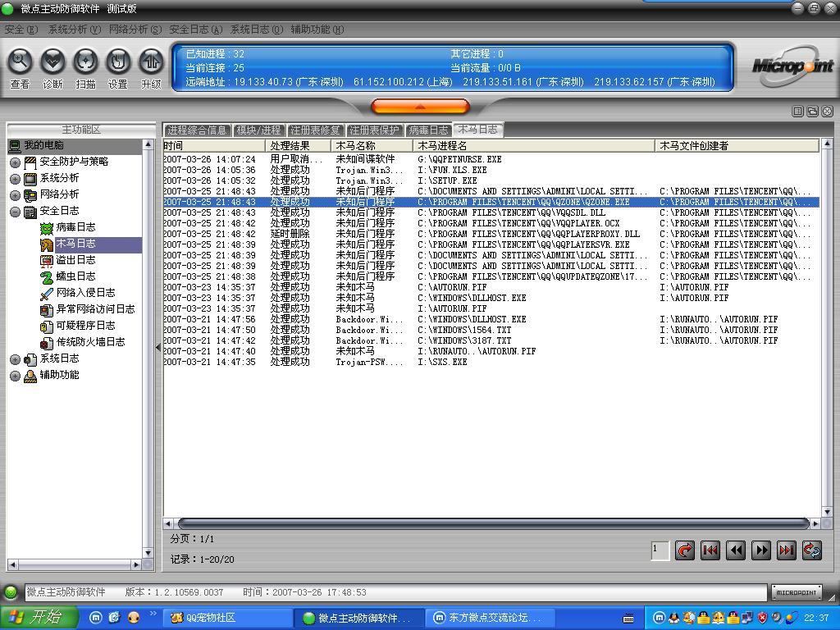Run the 升级 (Upgrade) tool
This screenshot has width=840, height=630.
[x=151, y=62]
